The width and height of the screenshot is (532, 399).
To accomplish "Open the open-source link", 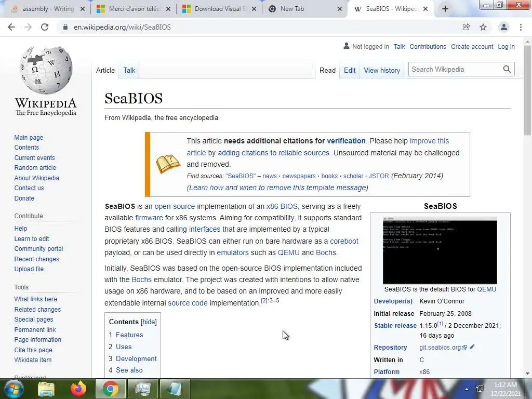I will (175, 206).
